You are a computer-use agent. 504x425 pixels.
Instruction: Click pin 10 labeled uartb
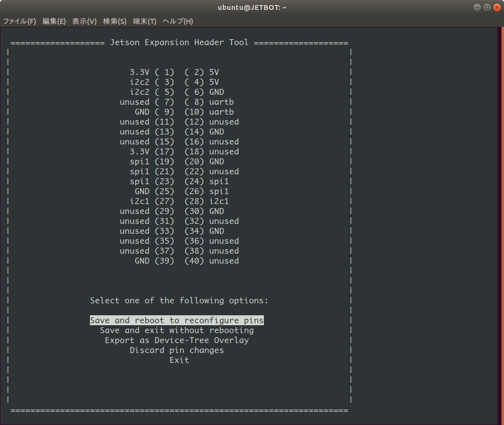209,112
